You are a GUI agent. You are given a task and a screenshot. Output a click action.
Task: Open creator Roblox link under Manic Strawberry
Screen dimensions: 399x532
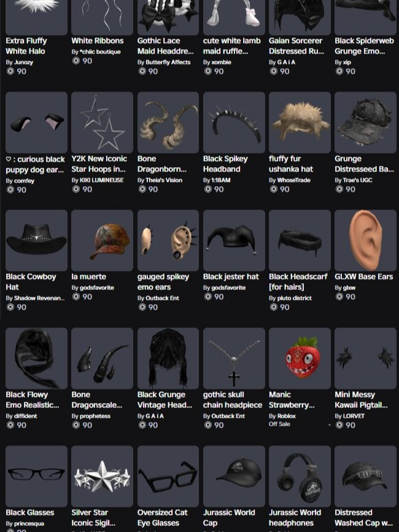(286, 416)
